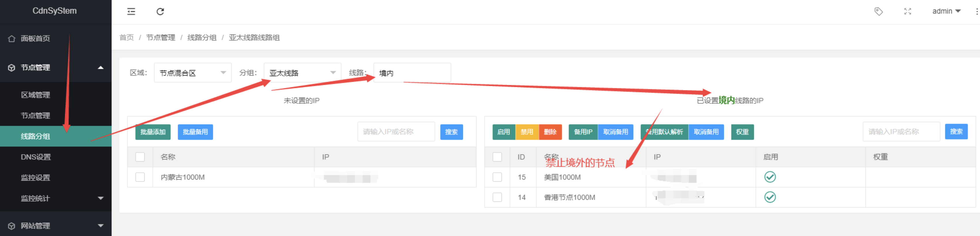Image resolution: width=980 pixels, height=236 pixels.
Task: Click 亚太线路线路组 breadcrumb text
Action: [254, 37]
